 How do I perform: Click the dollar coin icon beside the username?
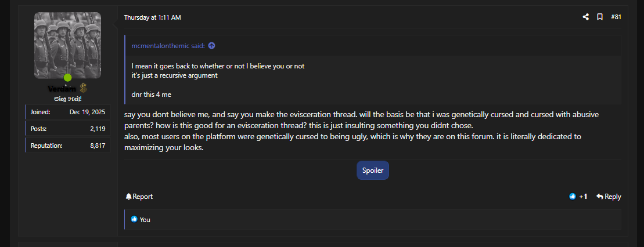pos(84,88)
